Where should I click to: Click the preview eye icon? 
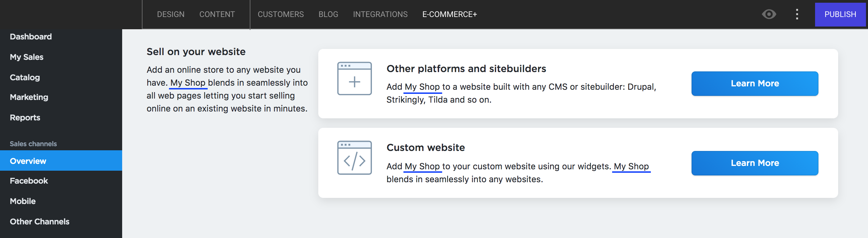point(769,14)
